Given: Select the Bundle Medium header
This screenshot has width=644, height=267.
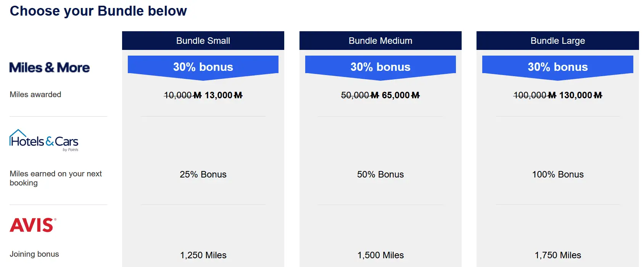Looking at the screenshot, I should 380,41.
